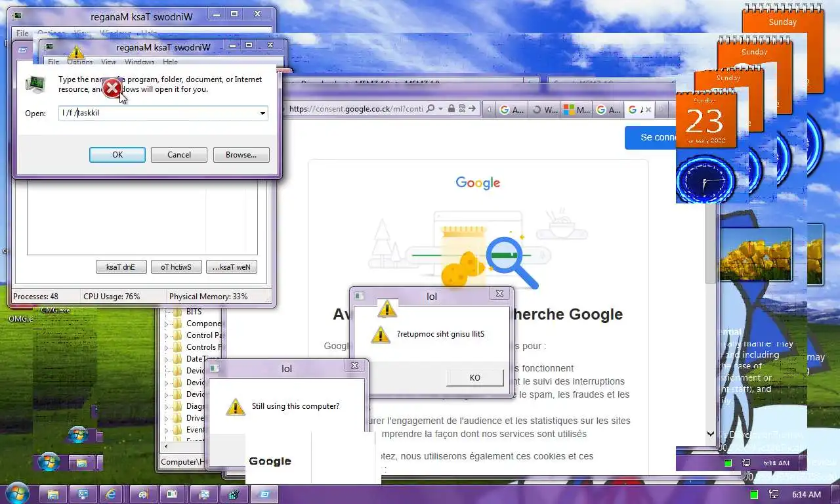Click reversed New Task button '...ksaT weN'
This screenshot has width=840, height=504.
click(x=231, y=267)
